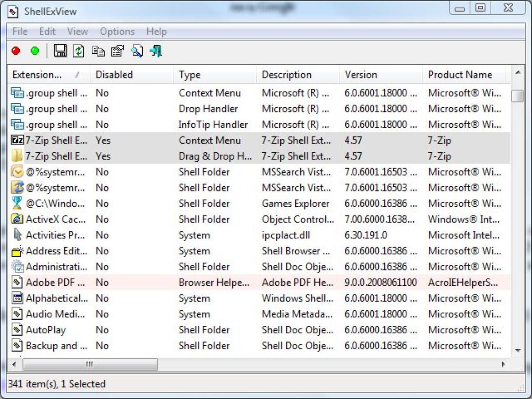Click the Copy Selected Items icon
Viewport: 532px width, 399px height.
click(98, 51)
